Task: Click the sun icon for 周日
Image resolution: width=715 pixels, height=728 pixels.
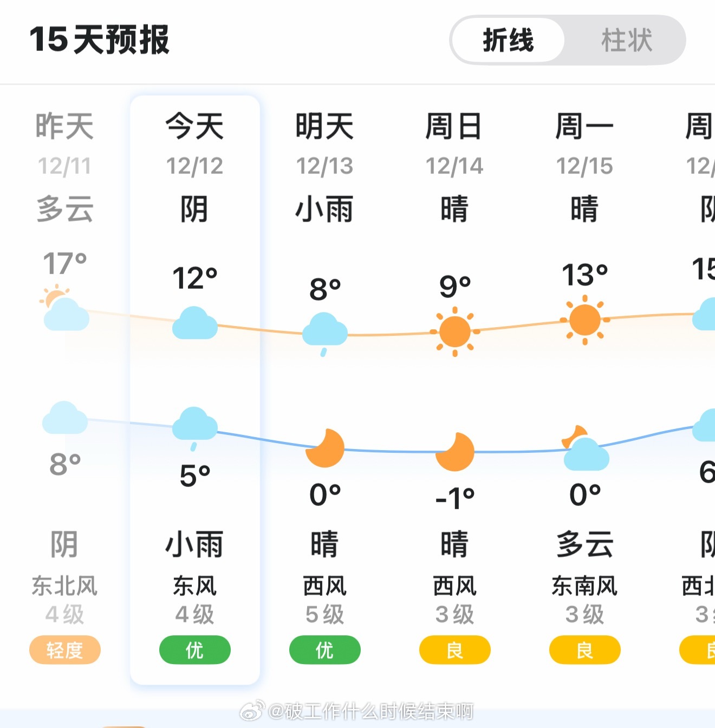Action: (455, 330)
